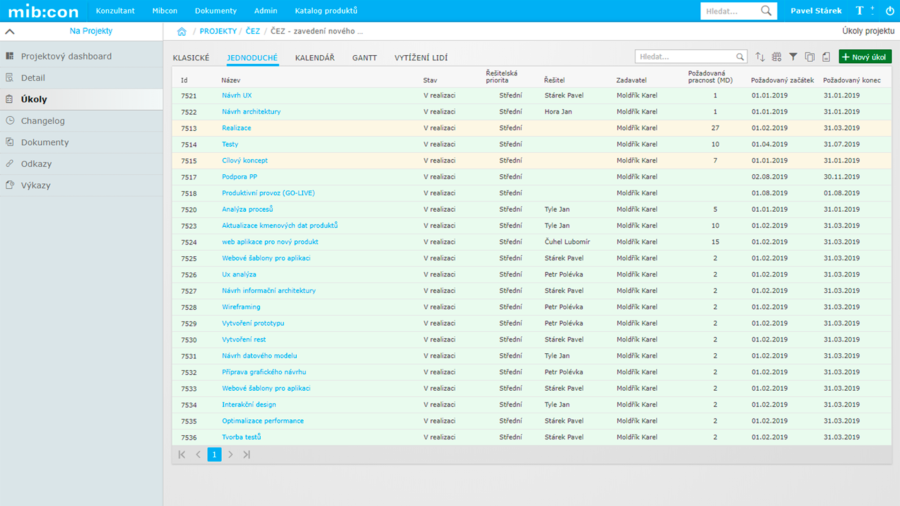Go to next page in pagination

pyautogui.click(x=230, y=454)
